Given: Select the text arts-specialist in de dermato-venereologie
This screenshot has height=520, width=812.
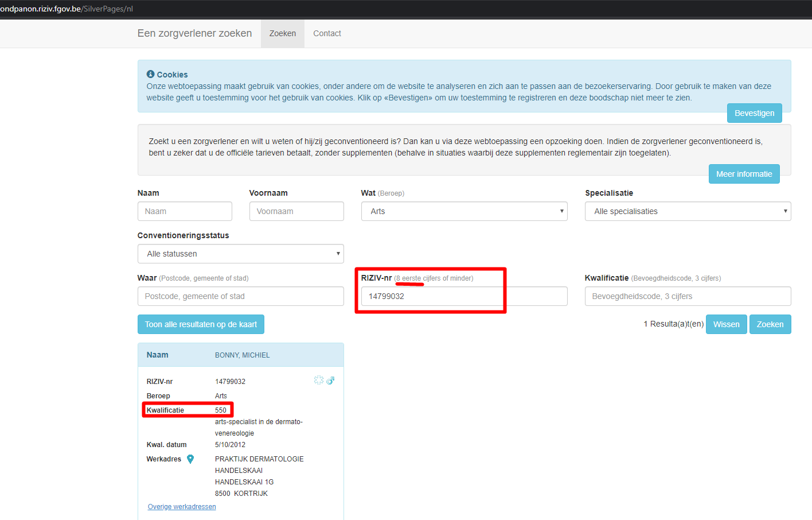Looking at the screenshot, I should tap(259, 428).
